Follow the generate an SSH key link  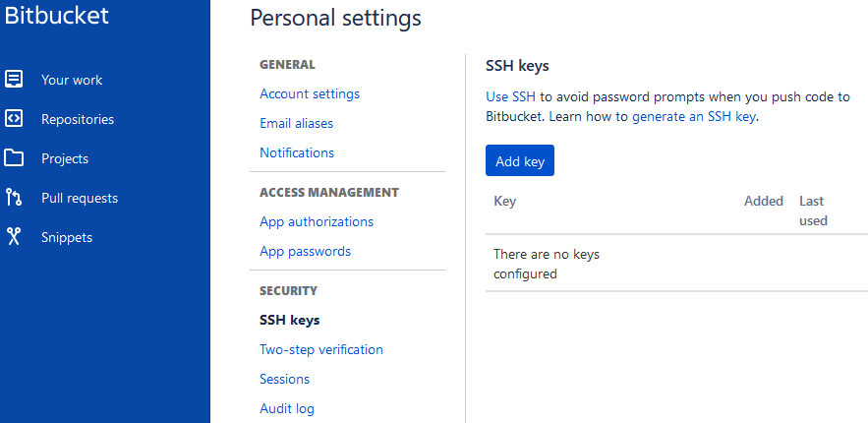pos(694,117)
